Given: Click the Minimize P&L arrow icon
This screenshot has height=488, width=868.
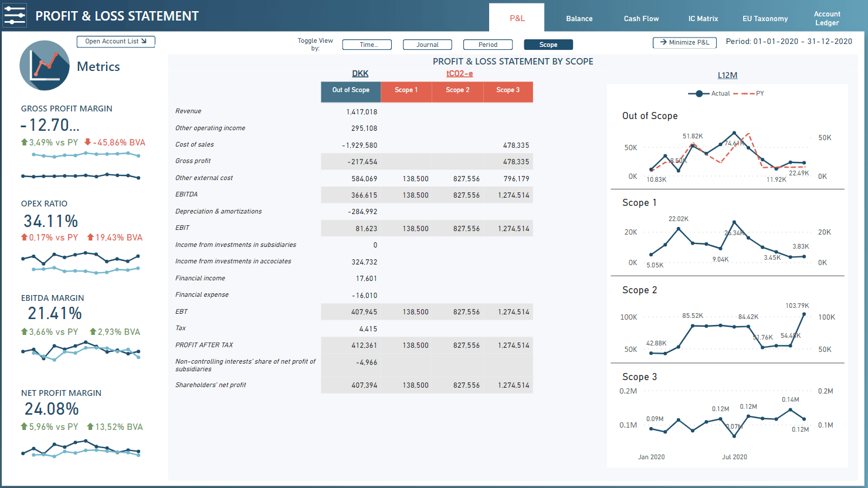Looking at the screenshot, I should (663, 42).
